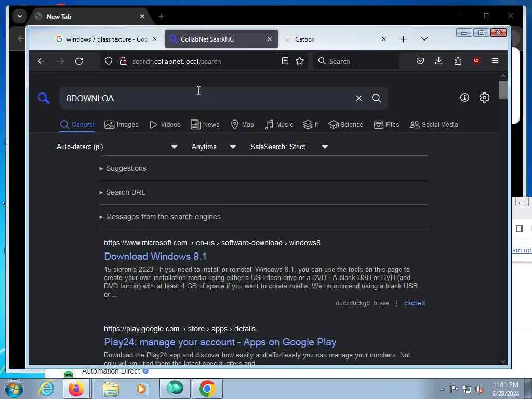Image resolution: width=532 pixels, height=399 pixels.
Task: Open SearXNG about info icon
Action: coord(464,98)
